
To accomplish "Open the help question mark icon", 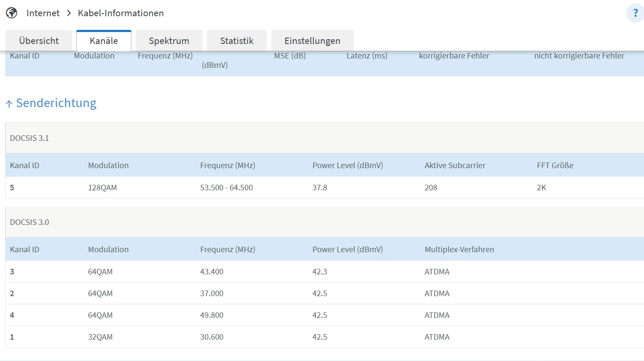I will (635, 13).
